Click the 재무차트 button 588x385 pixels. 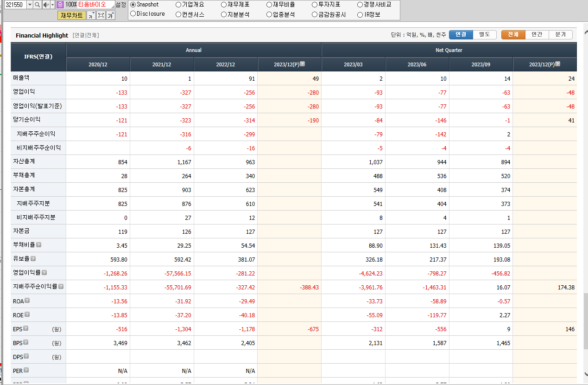point(72,15)
